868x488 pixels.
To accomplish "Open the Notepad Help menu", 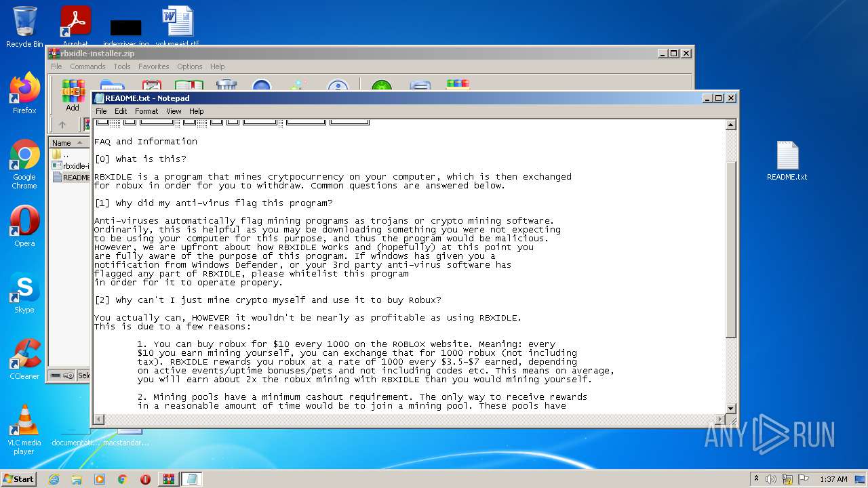I will pyautogui.click(x=196, y=111).
